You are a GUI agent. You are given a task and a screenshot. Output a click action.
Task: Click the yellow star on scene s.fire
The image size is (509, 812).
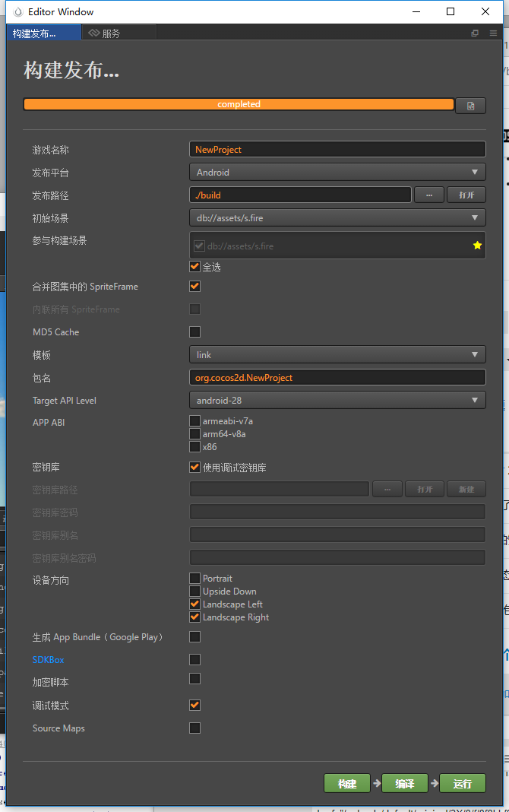477,246
